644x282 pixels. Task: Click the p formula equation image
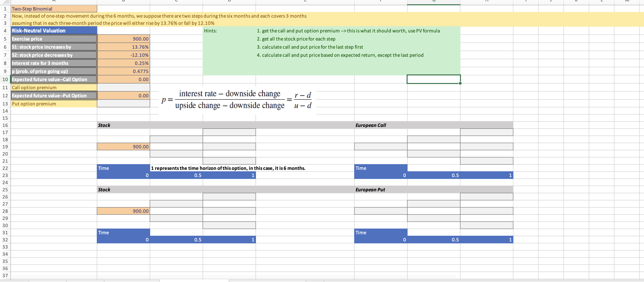(237, 100)
